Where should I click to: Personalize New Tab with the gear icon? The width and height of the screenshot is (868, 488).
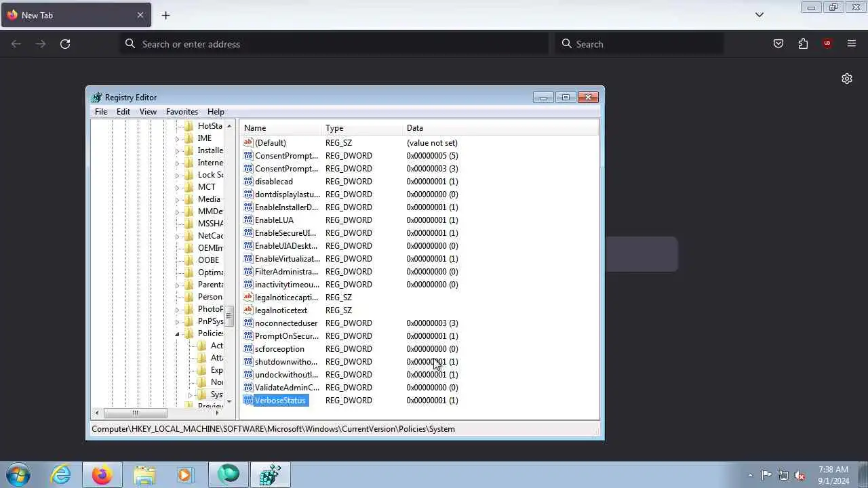(x=847, y=79)
